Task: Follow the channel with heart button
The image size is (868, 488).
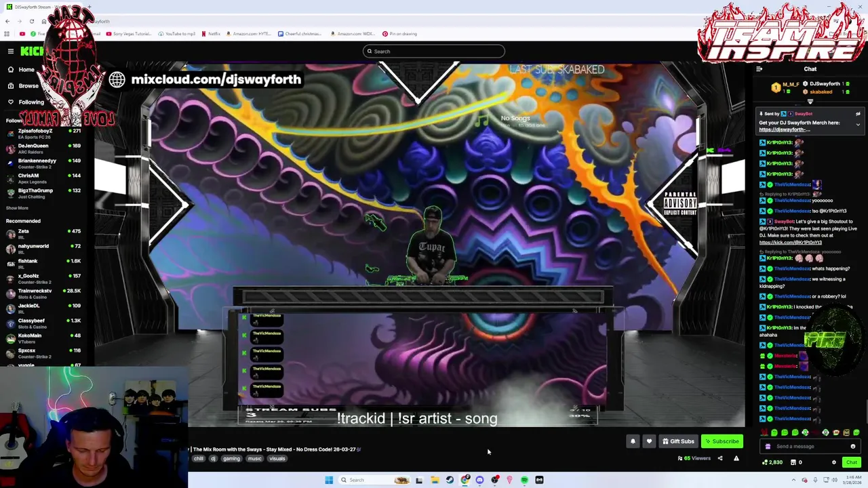Action: point(649,441)
